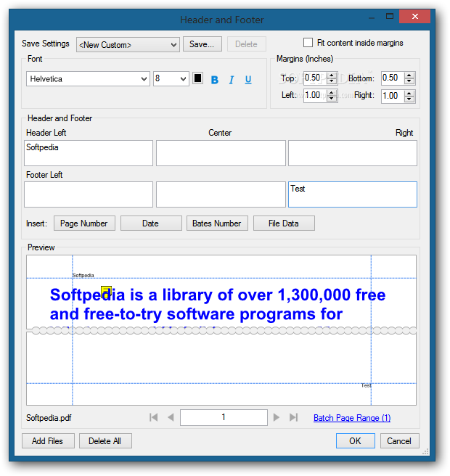450x476 pixels.
Task: Focus the Footer Right field containing Test
Action: click(353, 194)
